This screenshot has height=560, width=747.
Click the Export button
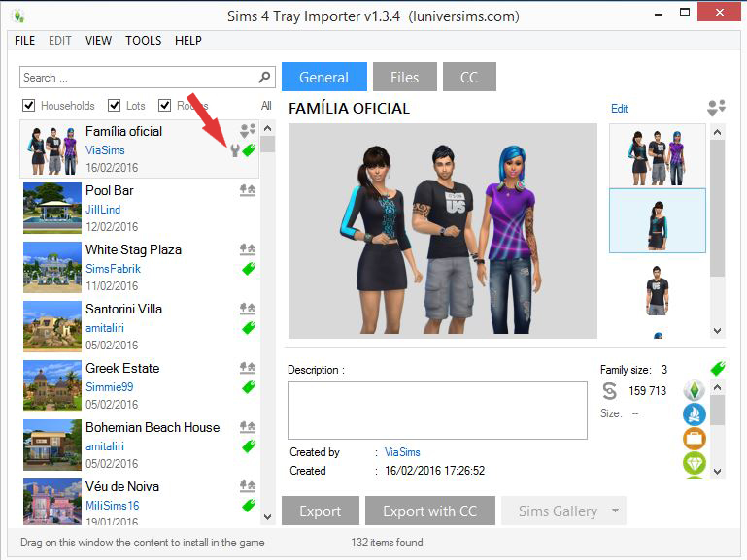point(321,511)
